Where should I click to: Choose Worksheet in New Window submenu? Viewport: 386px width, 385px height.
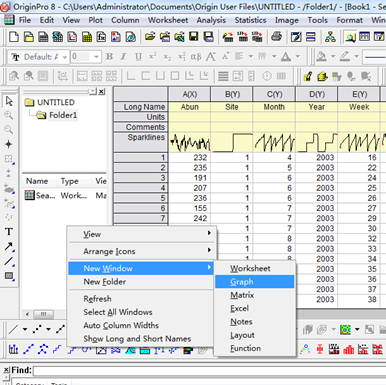click(255, 268)
